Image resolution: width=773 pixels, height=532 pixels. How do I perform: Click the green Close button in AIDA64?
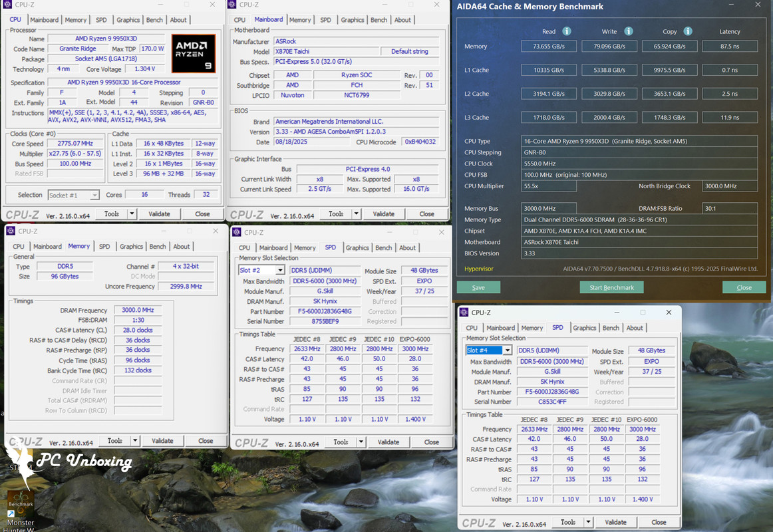click(744, 288)
